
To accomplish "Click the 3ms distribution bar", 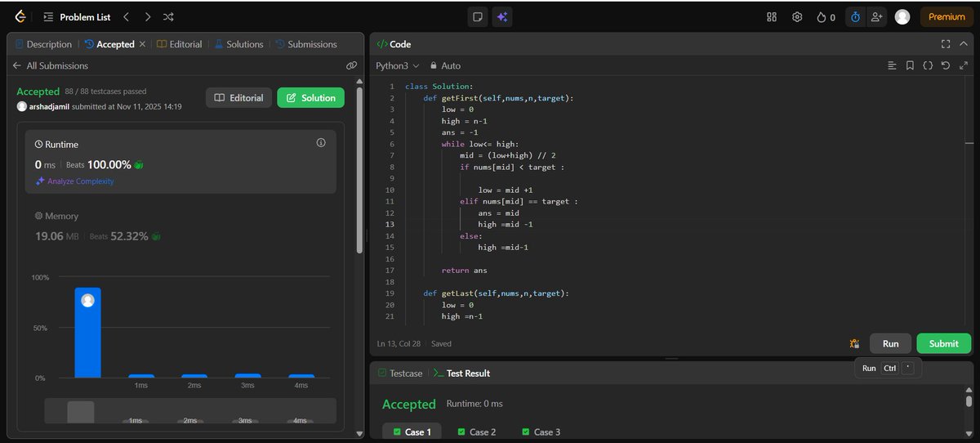I will tap(247, 376).
